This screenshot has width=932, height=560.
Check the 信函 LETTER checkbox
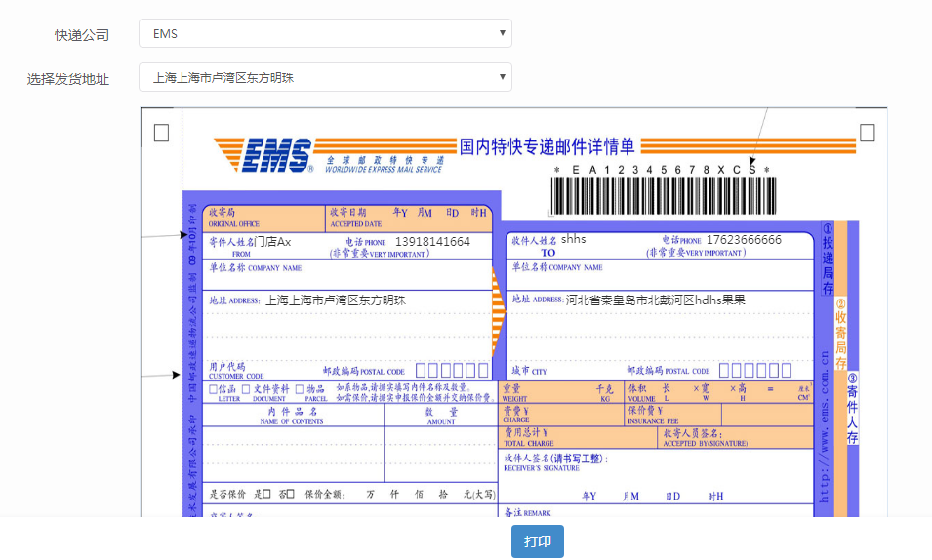point(214,389)
